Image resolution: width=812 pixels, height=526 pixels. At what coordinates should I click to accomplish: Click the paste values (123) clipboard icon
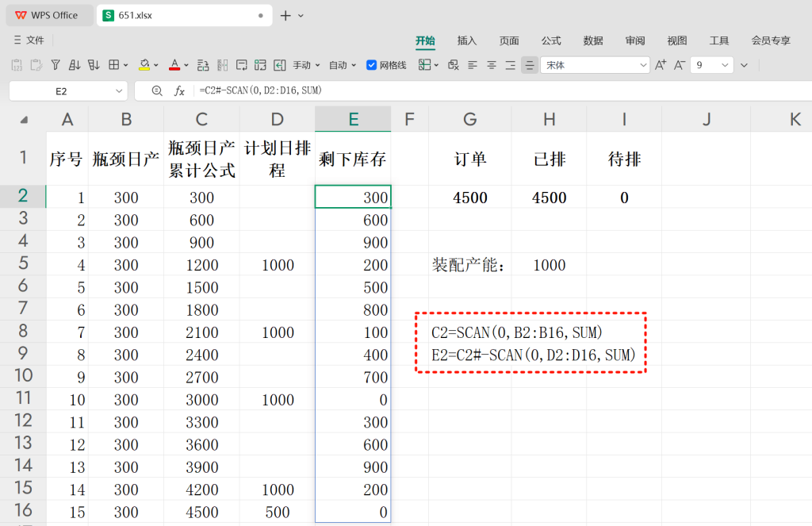[x=17, y=65]
